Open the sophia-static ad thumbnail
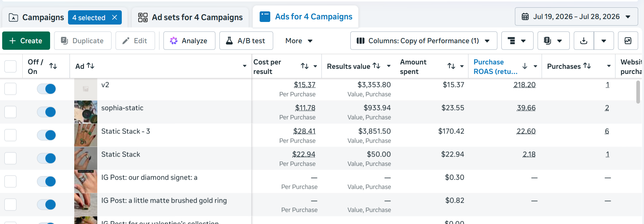 coord(86,112)
